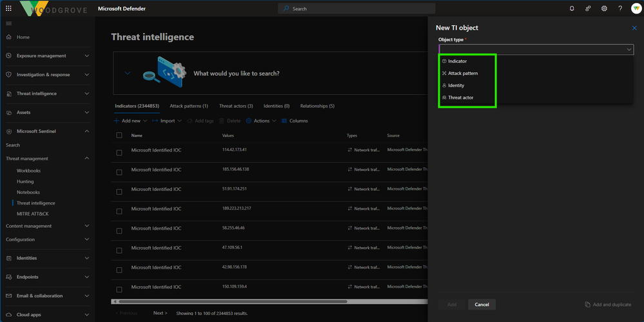Toggle the select-all header checkbox
This screenshot has width=644, height=322.
(119, 136)
